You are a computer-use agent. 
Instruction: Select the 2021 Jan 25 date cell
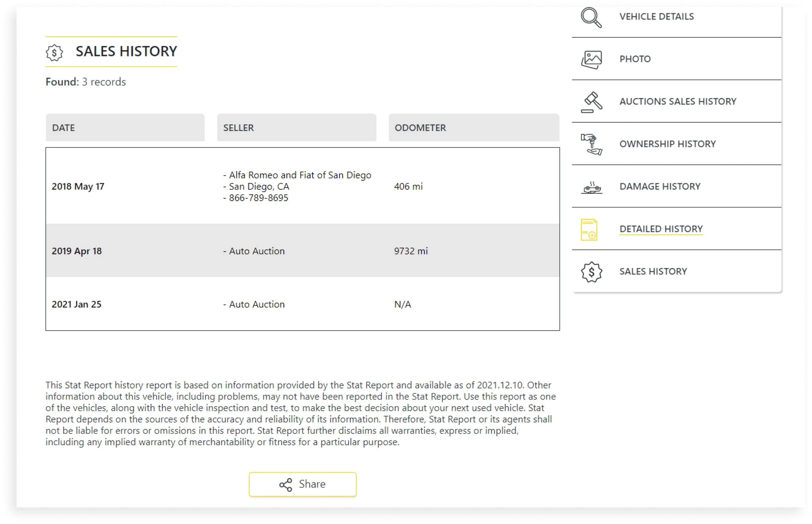(x=76, y=304)
